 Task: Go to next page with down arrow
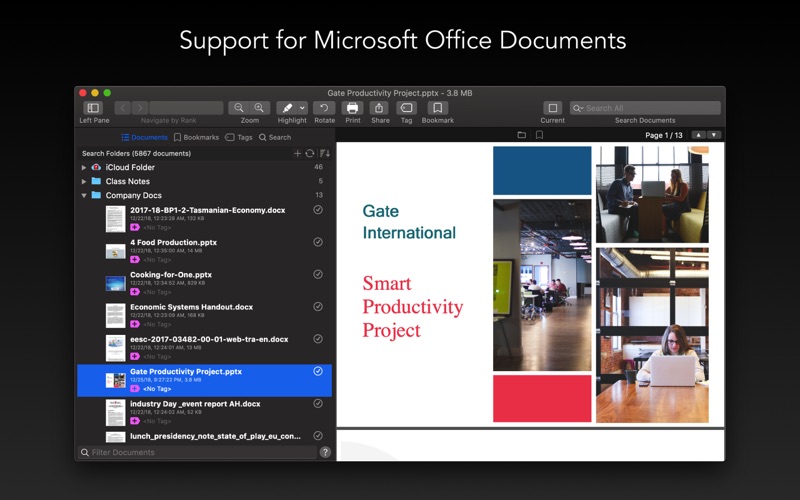715,135
